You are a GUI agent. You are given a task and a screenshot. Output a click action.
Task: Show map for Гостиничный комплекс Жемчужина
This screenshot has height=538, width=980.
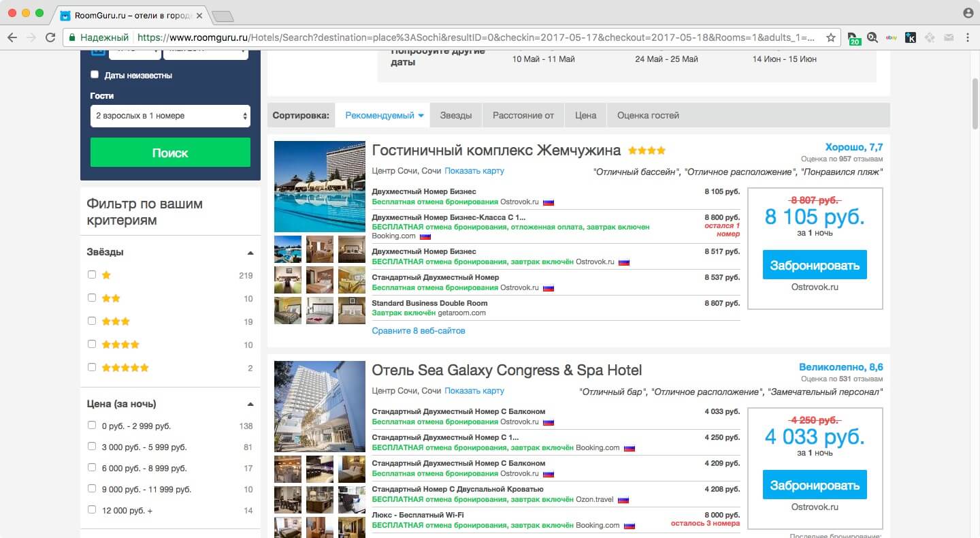click(x=474, y=171)
